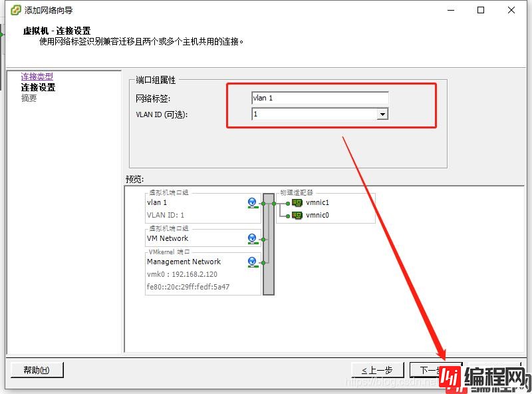
Task: Click the globe icon beside VM Network
Action: [x=251, y=238]
